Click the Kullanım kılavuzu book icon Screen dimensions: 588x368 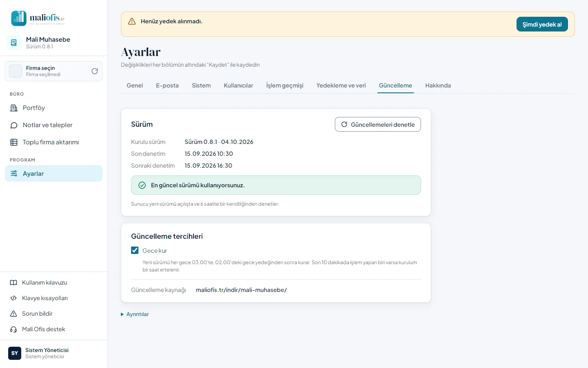click(x=13, y=283)
